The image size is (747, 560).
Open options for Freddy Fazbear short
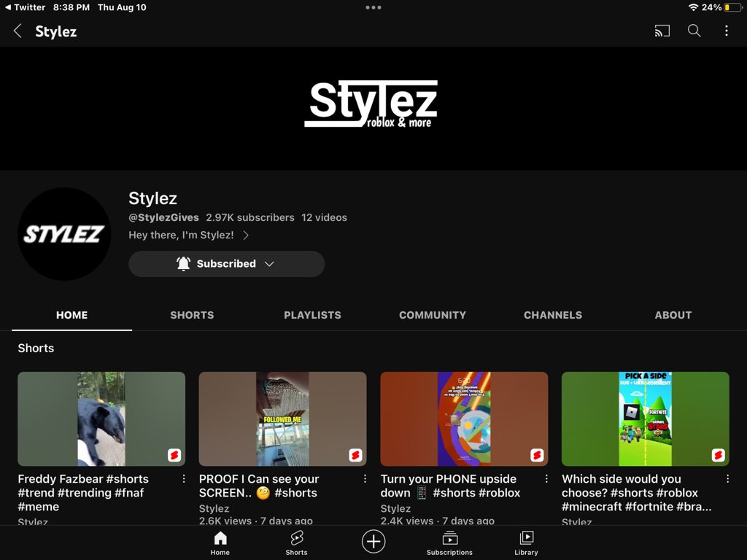(x=184, y=479)
